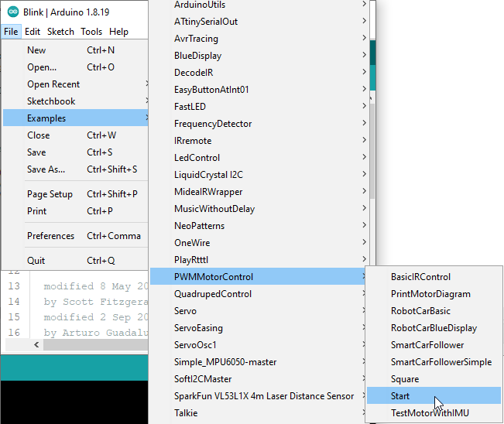Open the File menu
This screenshot has width=504, height=424.
click(x=11, y=32)
